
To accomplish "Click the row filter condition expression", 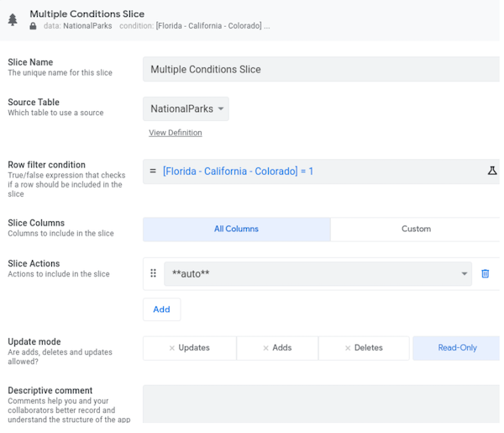I will [238, 172].
